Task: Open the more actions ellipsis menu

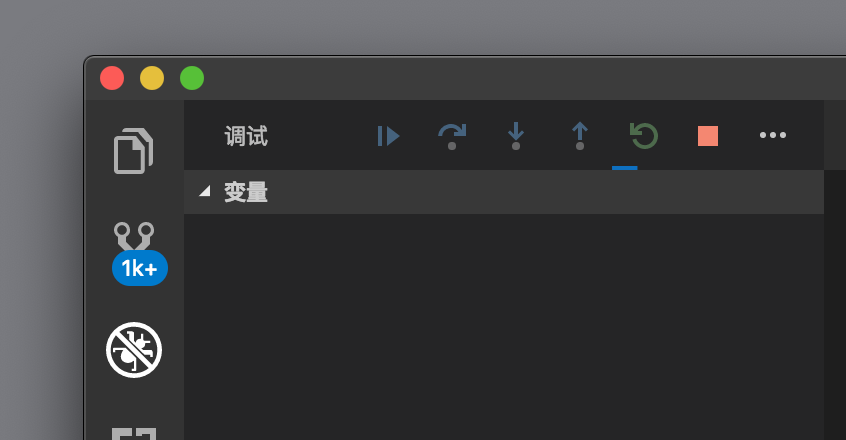Action: tap(773, 135)
